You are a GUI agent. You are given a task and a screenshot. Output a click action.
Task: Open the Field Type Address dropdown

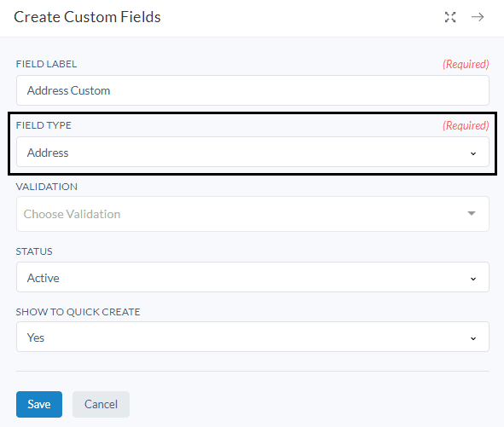coord(252,152)
